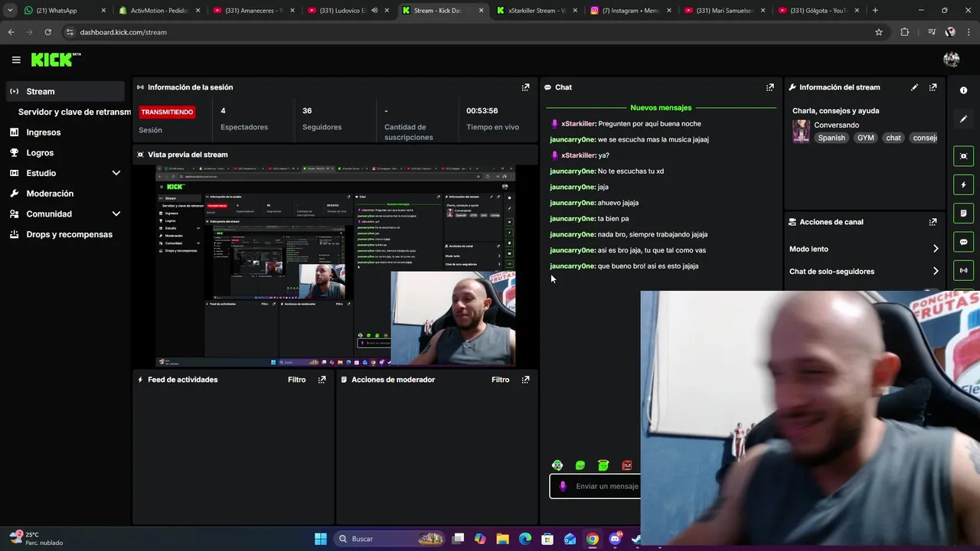Click the Conversando category thumbnail
The height and width of the screenshot is (551, 980).
coord(801,131)
